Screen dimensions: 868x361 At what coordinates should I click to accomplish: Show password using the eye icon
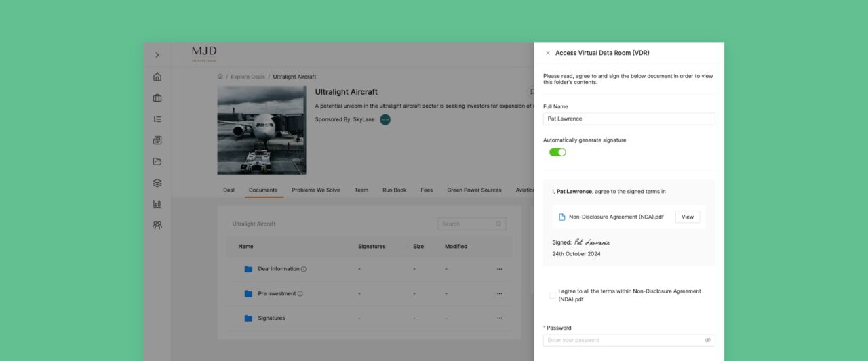click(707, 340)
